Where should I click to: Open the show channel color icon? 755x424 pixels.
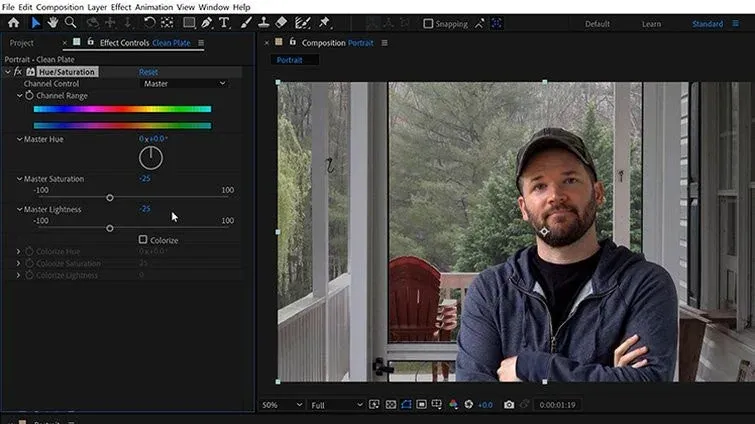(453, 405)
